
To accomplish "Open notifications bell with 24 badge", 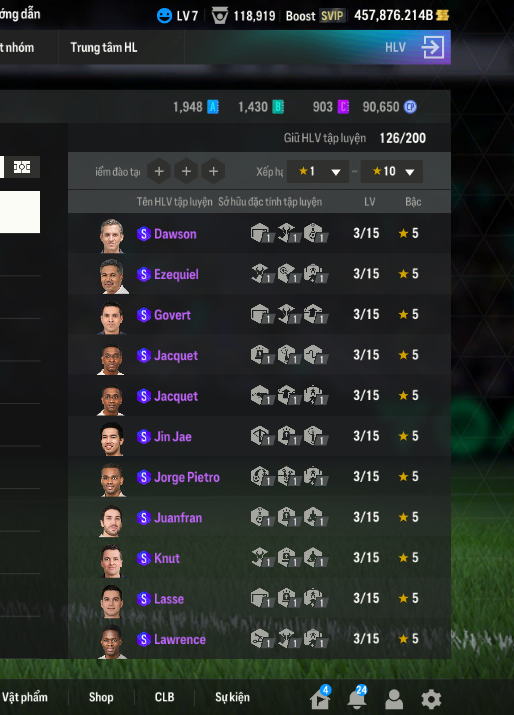I will click(357, 698).
